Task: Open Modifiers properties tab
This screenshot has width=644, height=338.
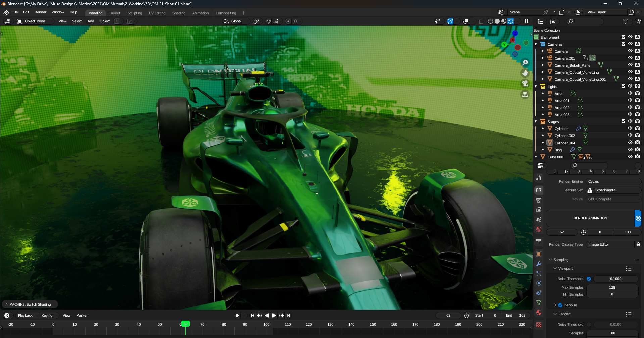Action: [539, 264]
